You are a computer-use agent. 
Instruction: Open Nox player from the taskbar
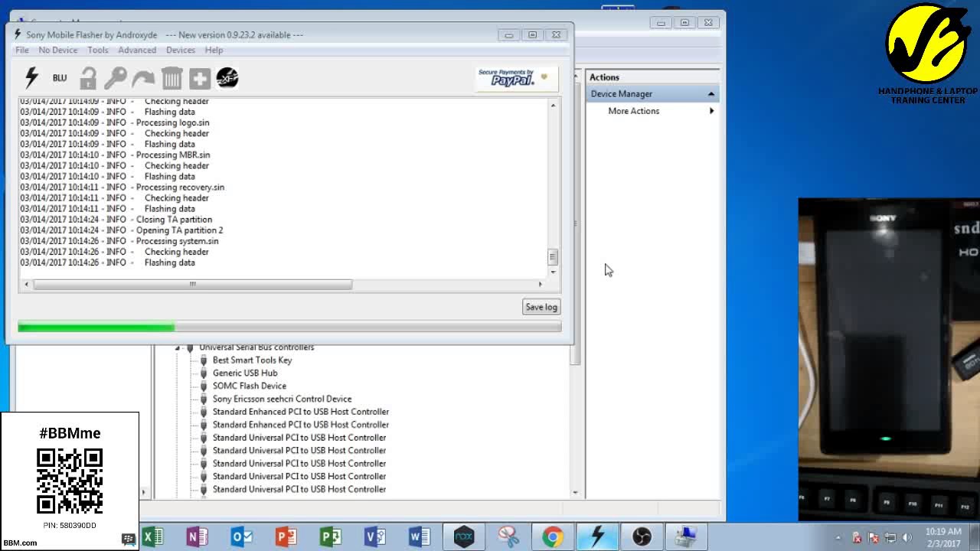coord(464,536)
